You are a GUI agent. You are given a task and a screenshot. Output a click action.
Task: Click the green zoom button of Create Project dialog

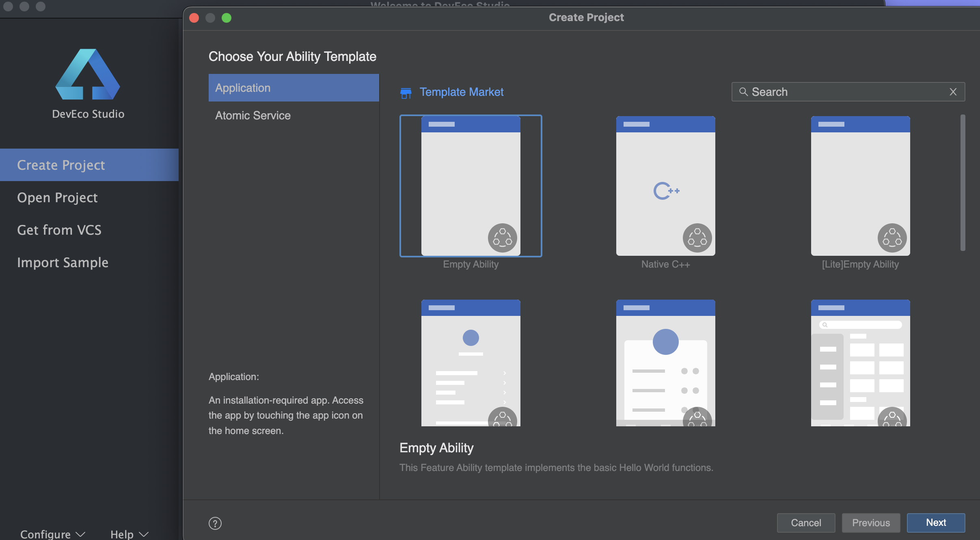(x=227, y=17)
